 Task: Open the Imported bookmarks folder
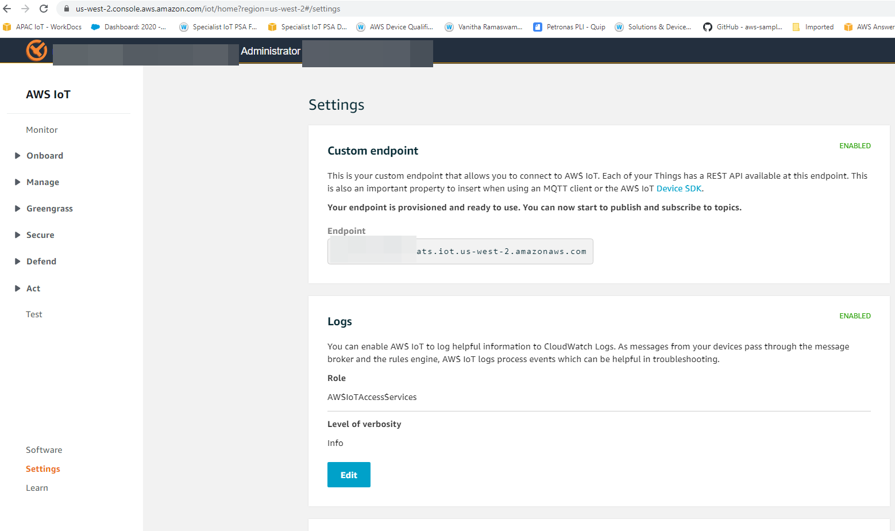(813, 27)
